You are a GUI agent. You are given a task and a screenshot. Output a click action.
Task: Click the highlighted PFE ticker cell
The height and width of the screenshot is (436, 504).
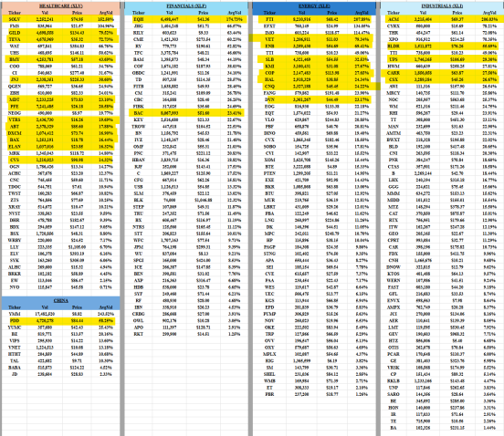coord(15,107)
